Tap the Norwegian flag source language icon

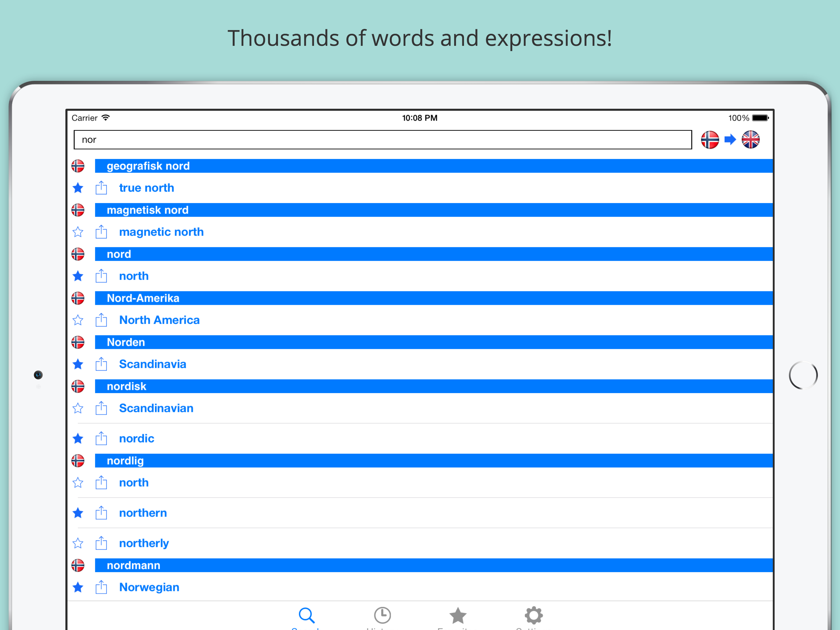[x=709, y=140]
